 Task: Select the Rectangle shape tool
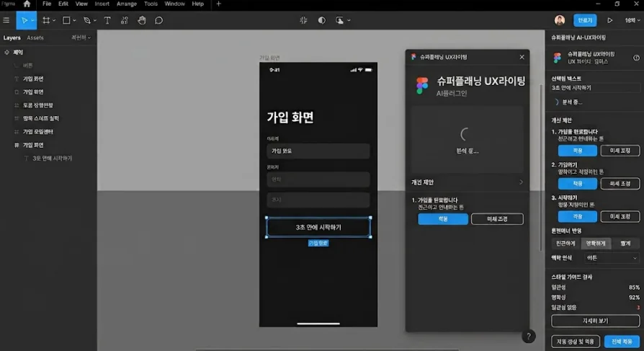coord(66,20)
